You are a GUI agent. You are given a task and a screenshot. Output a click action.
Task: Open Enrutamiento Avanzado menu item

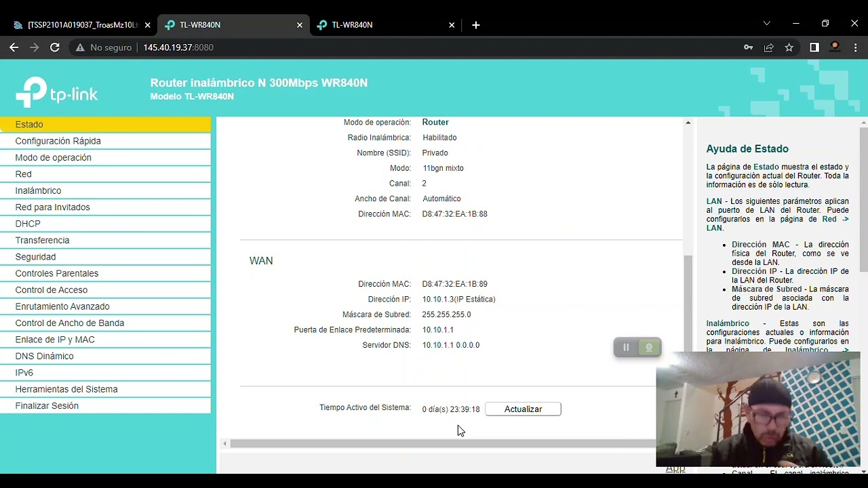coord(105,306)
